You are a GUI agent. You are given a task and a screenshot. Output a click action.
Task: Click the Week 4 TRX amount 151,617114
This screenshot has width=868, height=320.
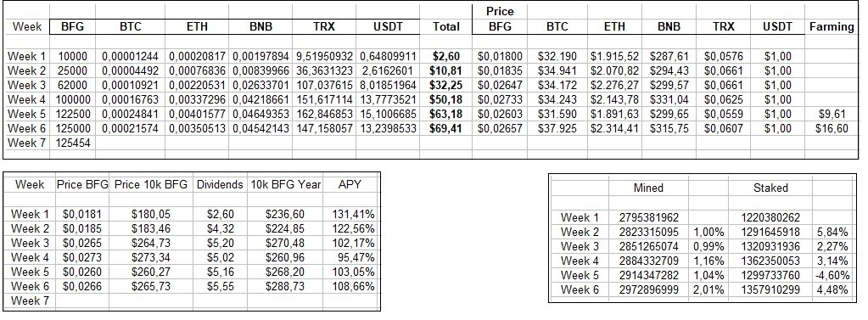tap(324, 99)
